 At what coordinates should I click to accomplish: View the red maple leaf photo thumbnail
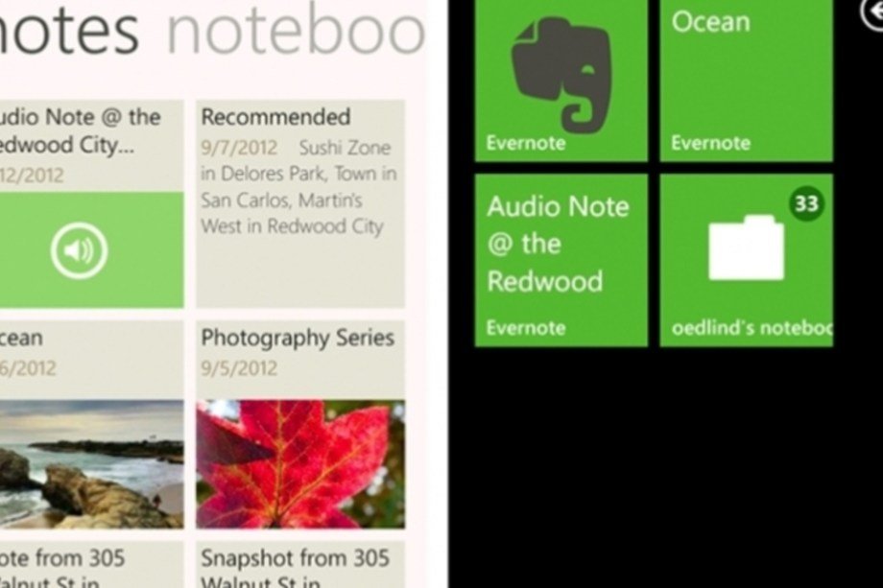(300, 464)
